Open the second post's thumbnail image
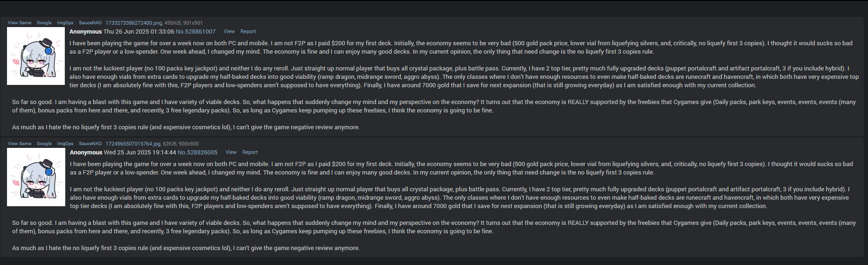This screenshot has width=868, height=265. coord(36,177)
